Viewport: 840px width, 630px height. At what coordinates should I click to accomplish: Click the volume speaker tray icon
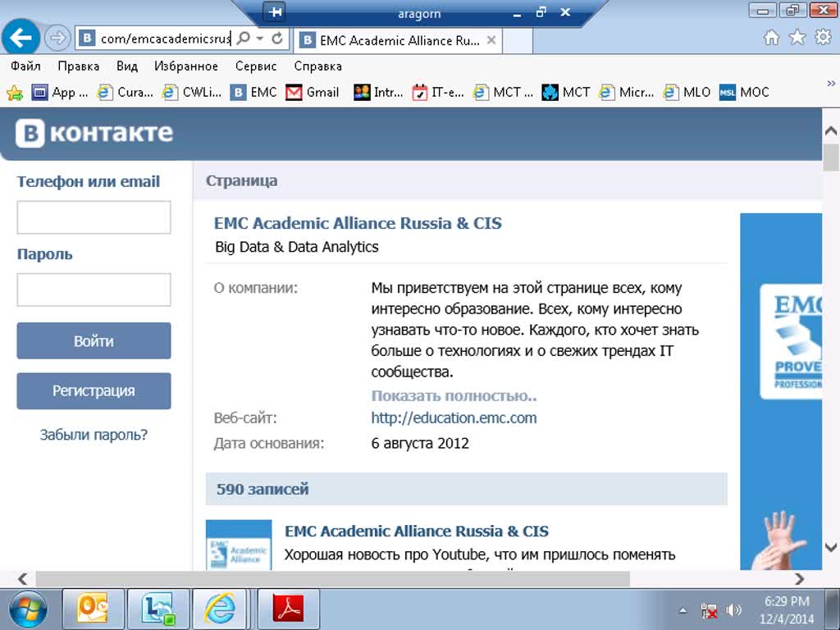733,610
